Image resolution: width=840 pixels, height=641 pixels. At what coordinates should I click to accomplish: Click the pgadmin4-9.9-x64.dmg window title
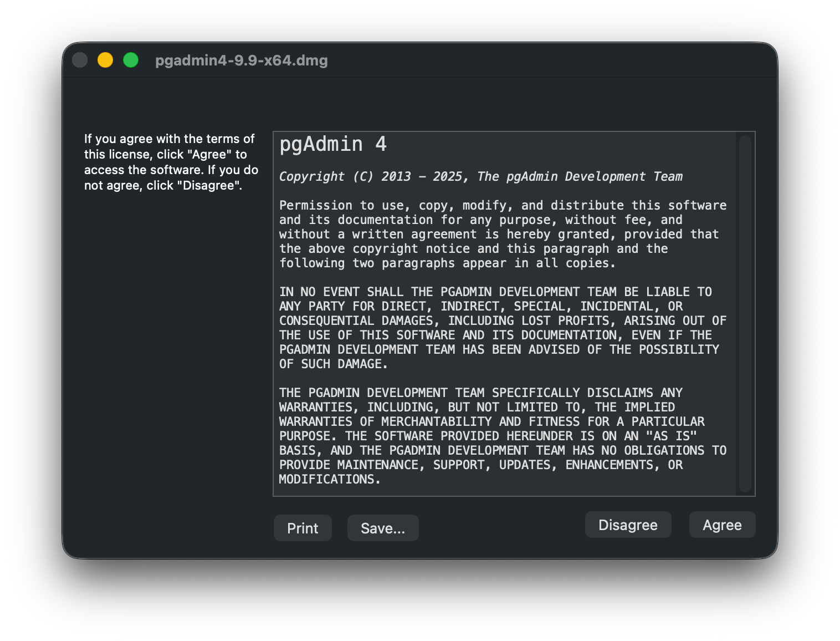(241, 60)
